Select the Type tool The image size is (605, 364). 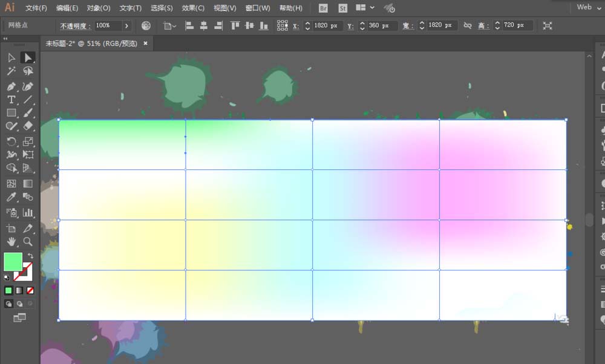coord(11,100)
